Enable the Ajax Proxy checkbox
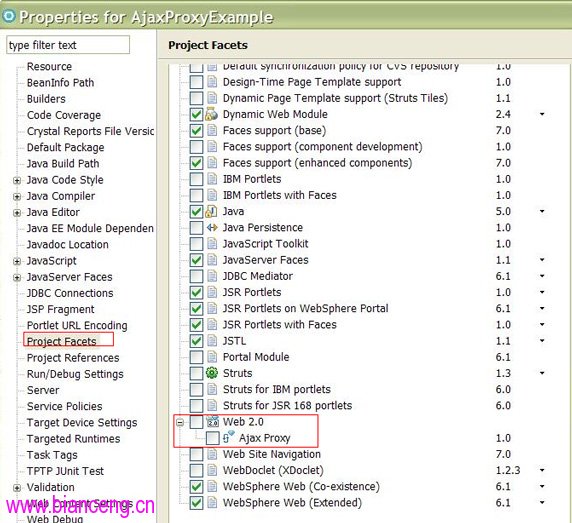 tap(212, 438)
